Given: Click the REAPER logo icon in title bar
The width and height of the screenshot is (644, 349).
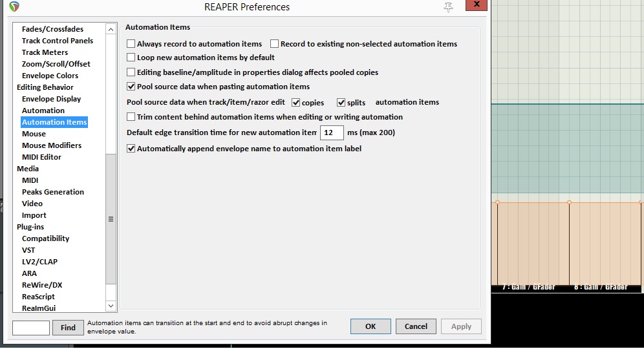Looking at the screenshot, I should pos(14,6).
